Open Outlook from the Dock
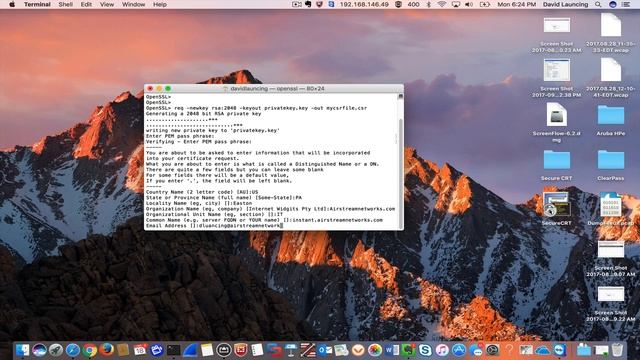This screenshot has height=360, width=640. coord(324,350)
